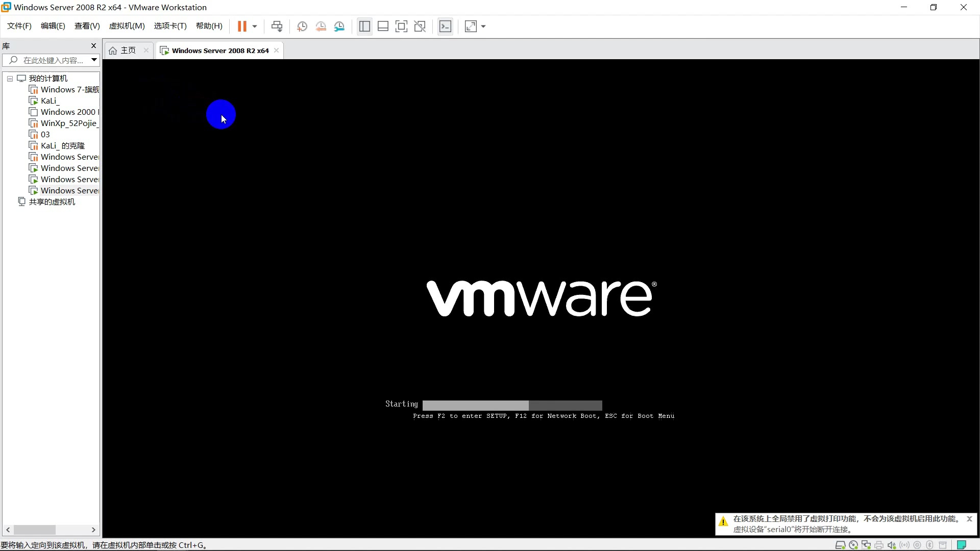
Task: Click the CD/DVD drive status icon
Action: coord(853,545)
